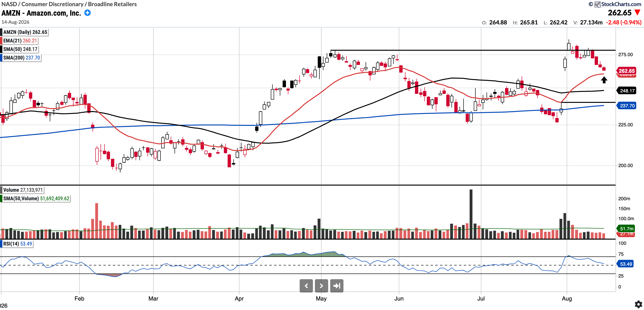
Task: Click the volume value 27.134m
Action: pyautogui.click(x=591, y=23)
